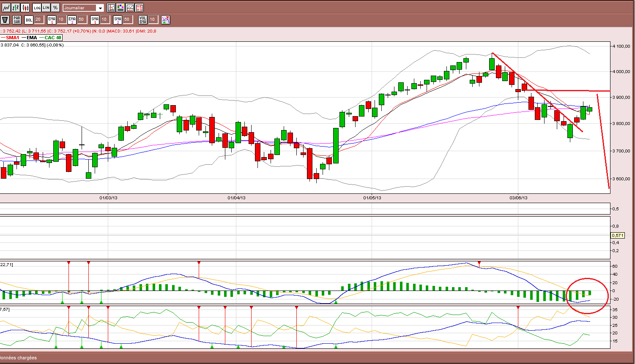Click the MACD: 33,61 readout
The image size is (635, 364).
click(121, 31)
